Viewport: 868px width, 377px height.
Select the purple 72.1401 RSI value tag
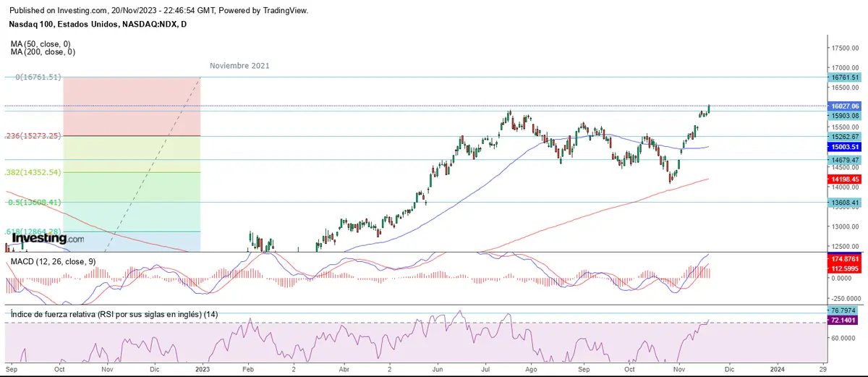coord(845,319)
